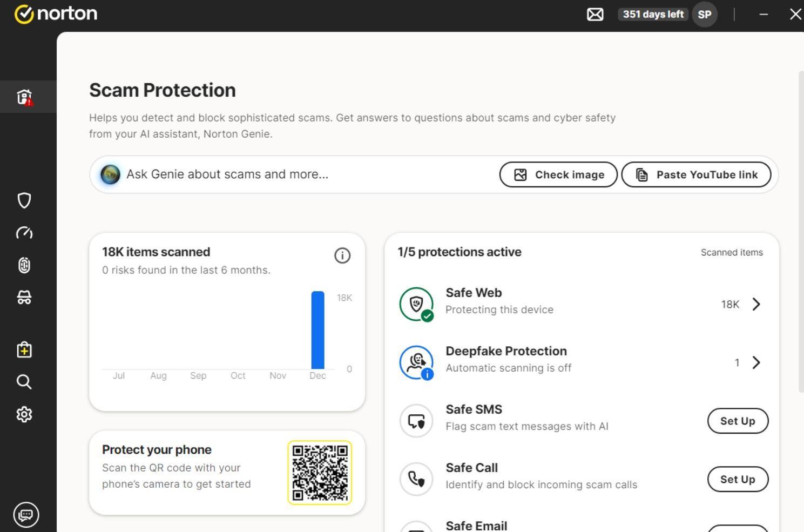Open the chat support icon
Image resolution: width=804 pixels, height=532 pixels.
26,515
